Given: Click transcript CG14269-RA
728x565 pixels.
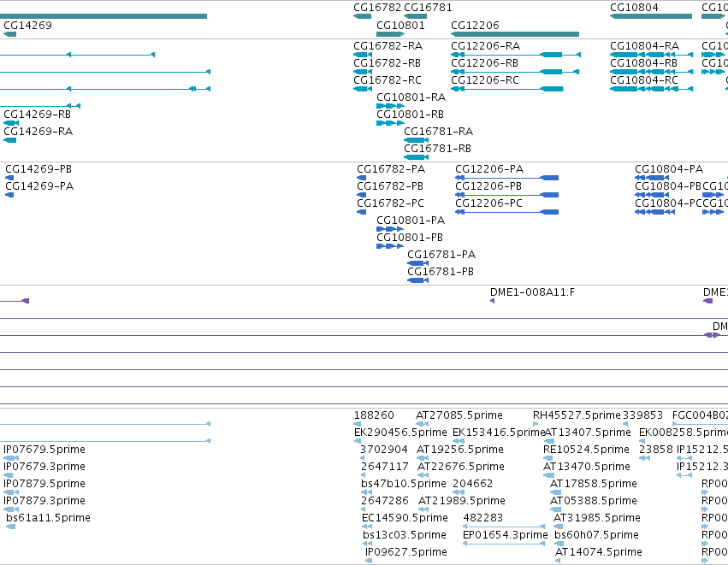Looking at the screenshot, I should 38,132.
